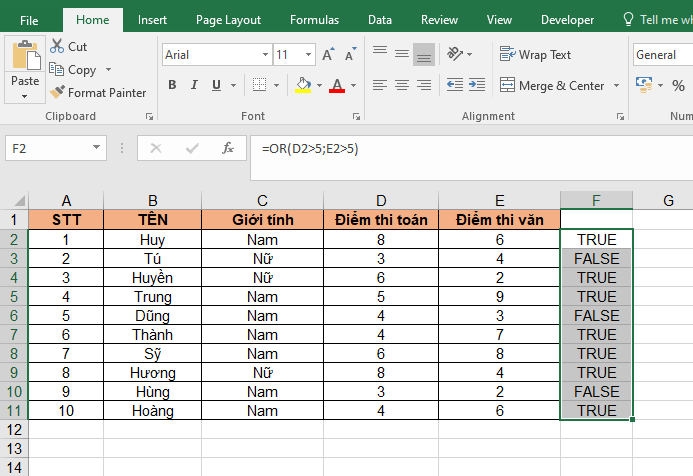The width and height of the screenshot is (693, 476).
Task: Increase font size with large A icon
Action: [x=327, y=56]
